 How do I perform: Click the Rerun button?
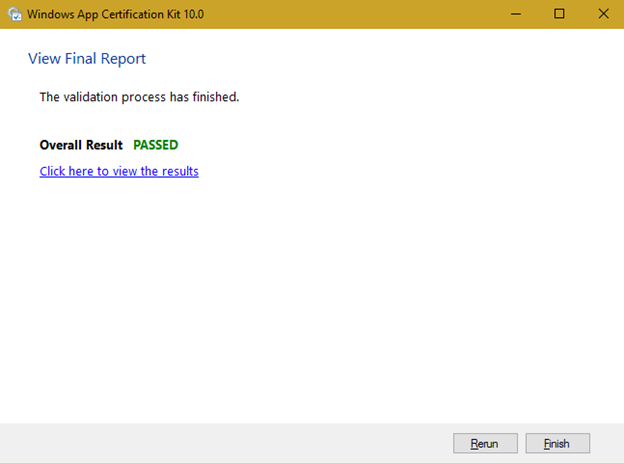[485, 443]
